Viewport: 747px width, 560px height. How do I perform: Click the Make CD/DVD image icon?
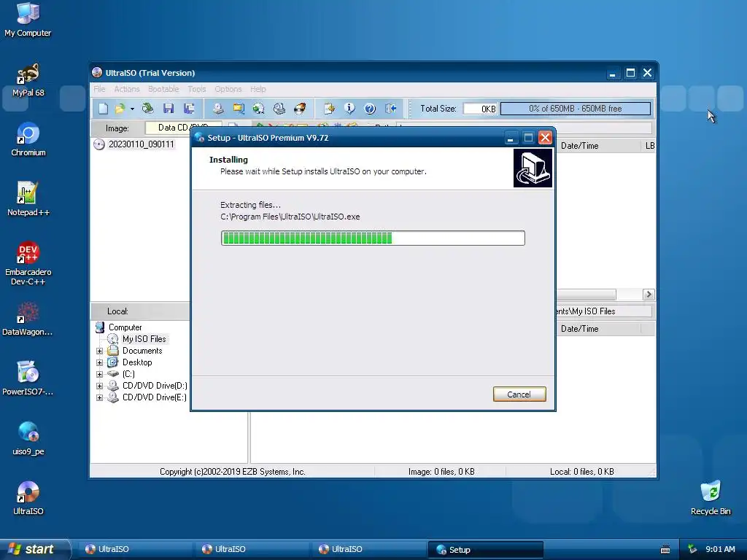pyautogui.click(x=218, y=109)
